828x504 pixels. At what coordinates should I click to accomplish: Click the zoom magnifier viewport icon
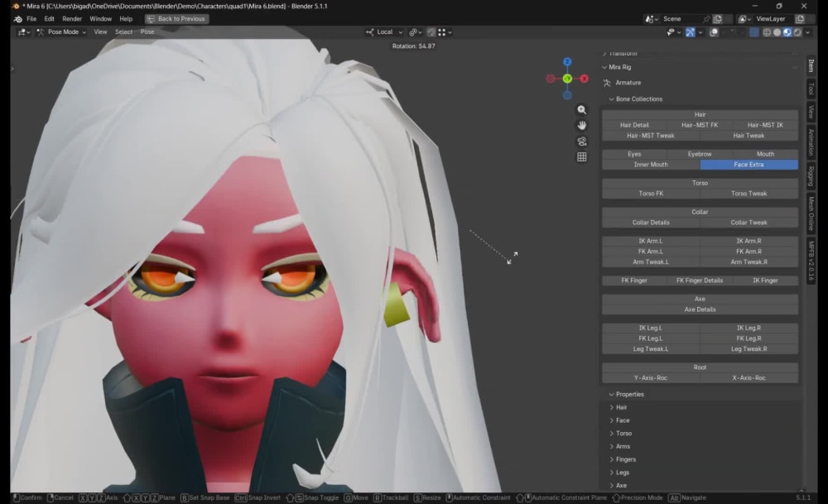point(581,110)
